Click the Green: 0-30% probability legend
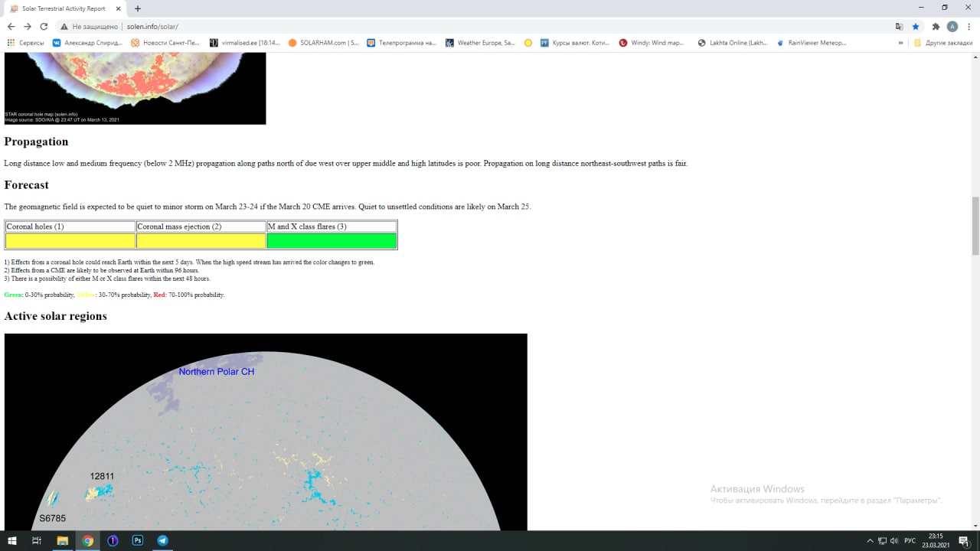 pos(39,295)
